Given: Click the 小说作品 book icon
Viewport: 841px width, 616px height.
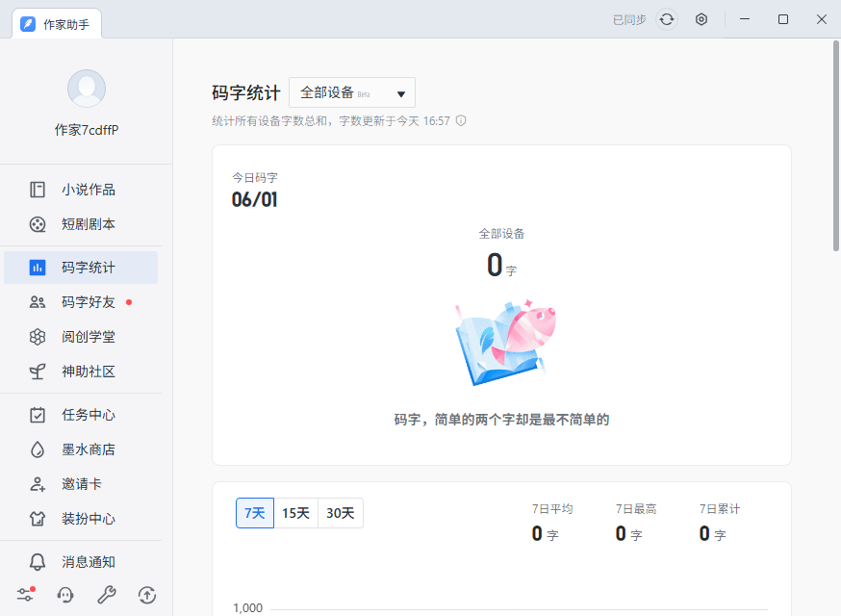Looking at the screenshot, I should pyautogui.click(x=38, y=190).
